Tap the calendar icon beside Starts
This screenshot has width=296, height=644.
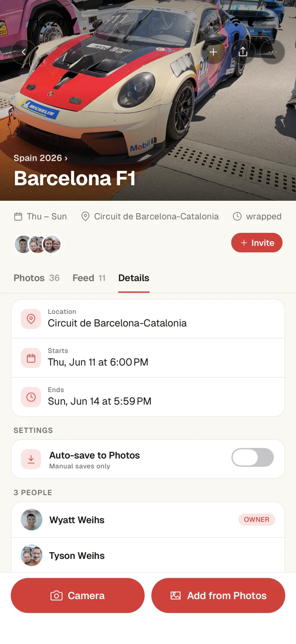(x=31, y=358)
